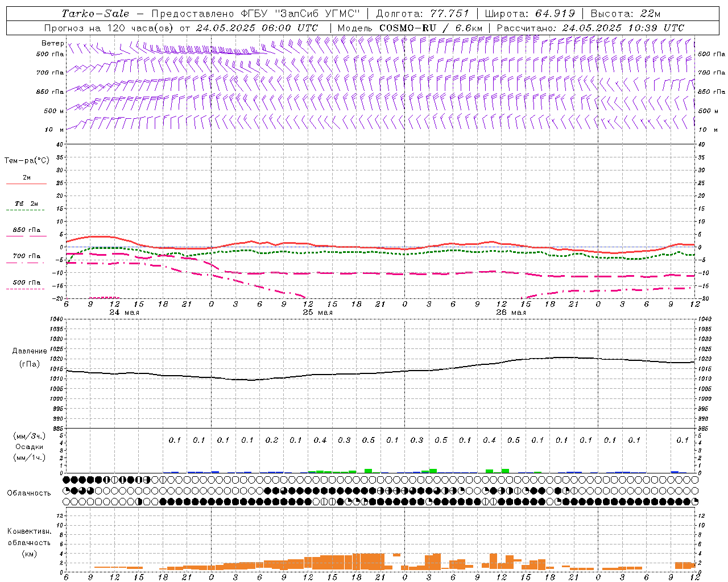Screen dimensions: 728x582
Task: Click the 'Долгота: 77.751' longitude field
Action: [x=423, y=14]
